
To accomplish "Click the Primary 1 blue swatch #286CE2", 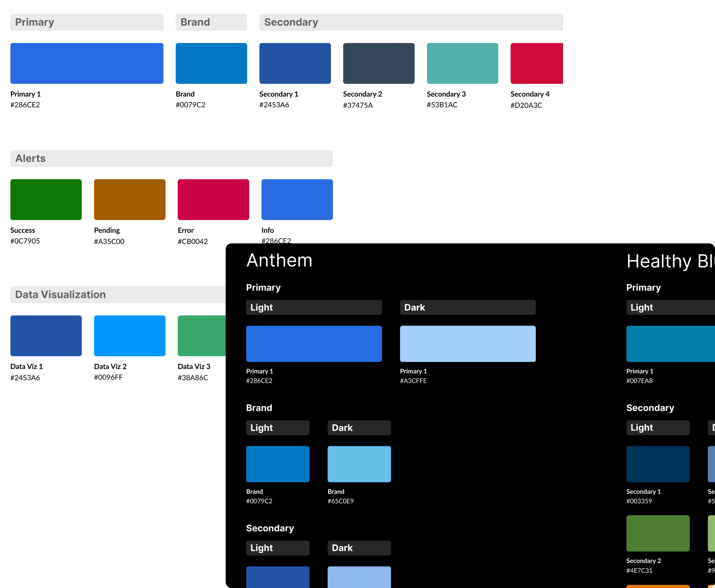I will (x=87, y=63).
